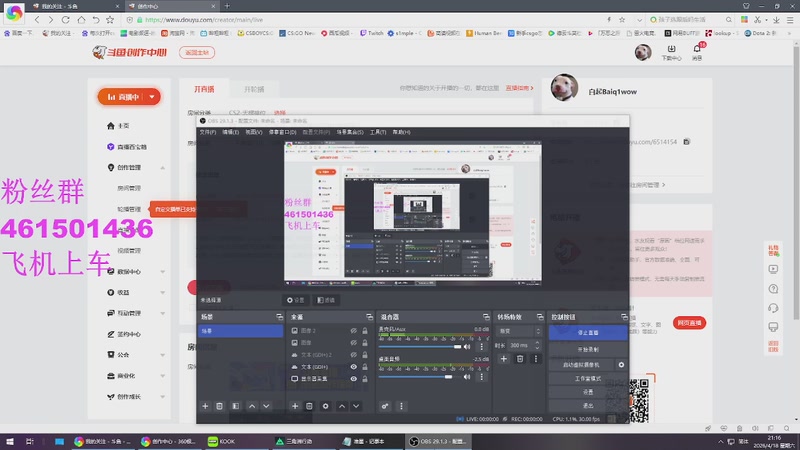Switch to 开轮播 tab
This screenshot has width=800, height=450.
(x=254, y=89)
